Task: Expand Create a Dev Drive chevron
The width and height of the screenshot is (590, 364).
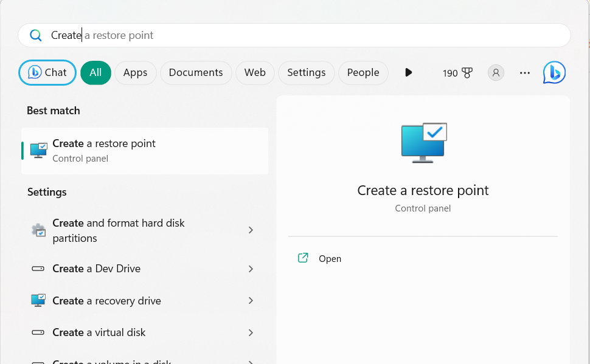Action: 251,269
